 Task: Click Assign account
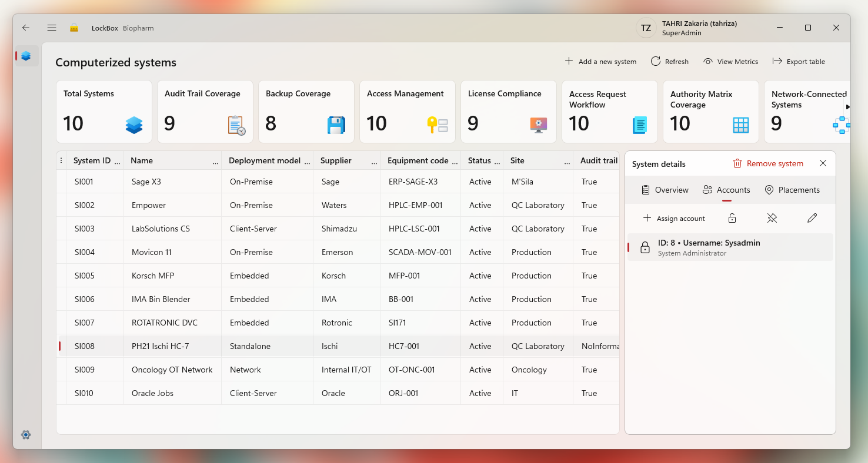pyautogui.click(x=674, y=218)
